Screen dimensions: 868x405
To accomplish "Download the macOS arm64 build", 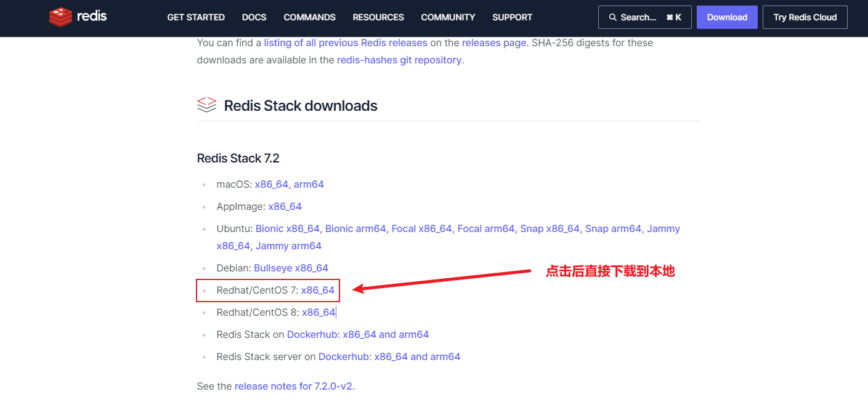I will coord(309,185).
